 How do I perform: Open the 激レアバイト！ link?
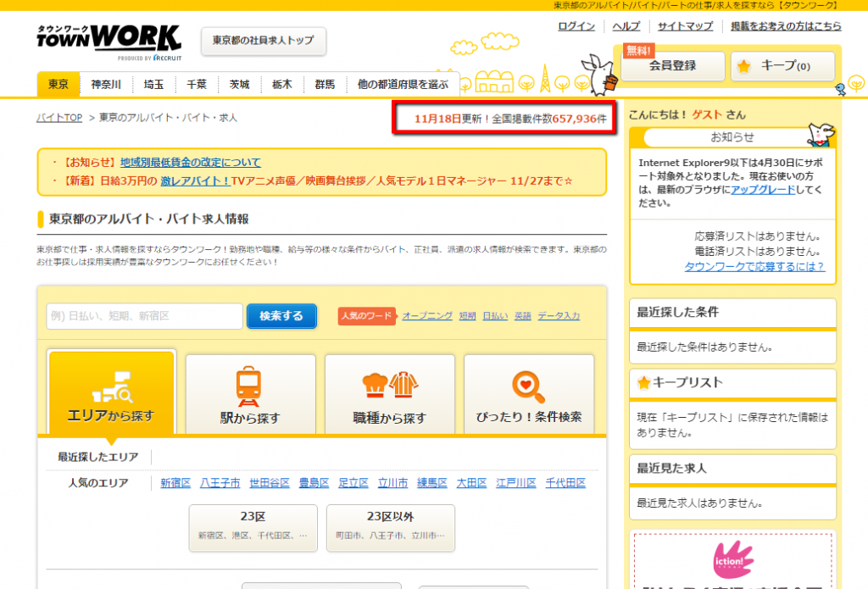196,181
